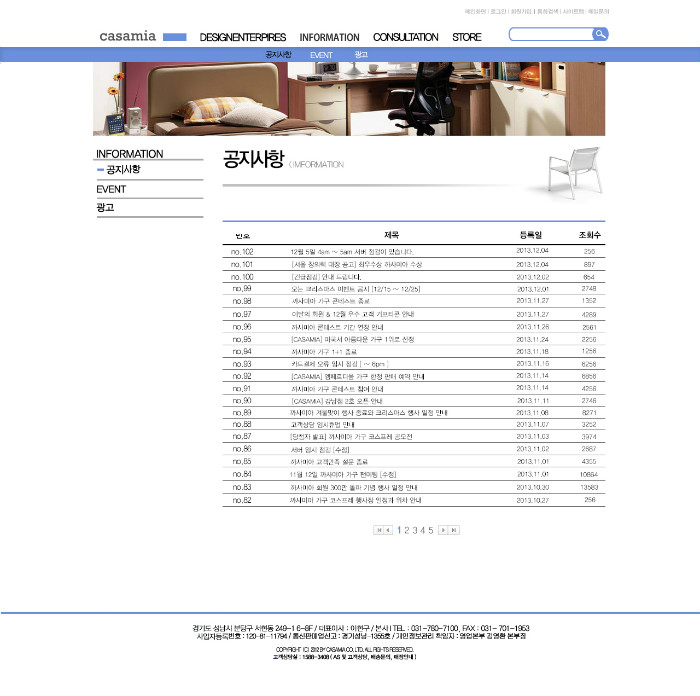Open notice no.98 title

point(330,301)
